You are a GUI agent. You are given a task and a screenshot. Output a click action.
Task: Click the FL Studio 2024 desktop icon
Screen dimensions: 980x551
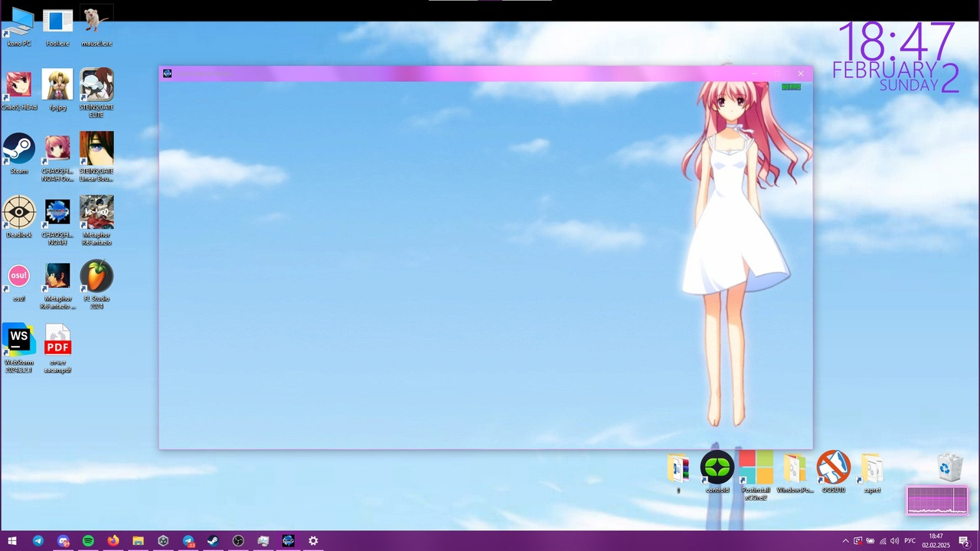[96, 277]
